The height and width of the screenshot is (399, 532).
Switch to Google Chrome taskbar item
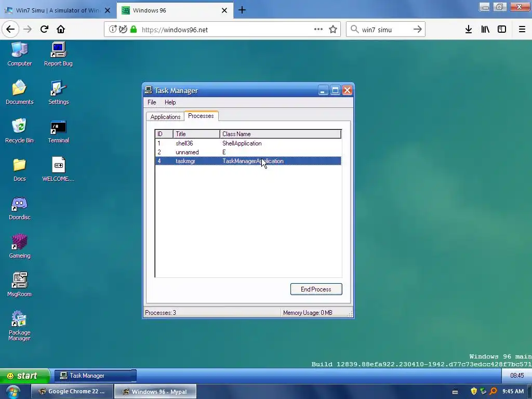(72, 391)
